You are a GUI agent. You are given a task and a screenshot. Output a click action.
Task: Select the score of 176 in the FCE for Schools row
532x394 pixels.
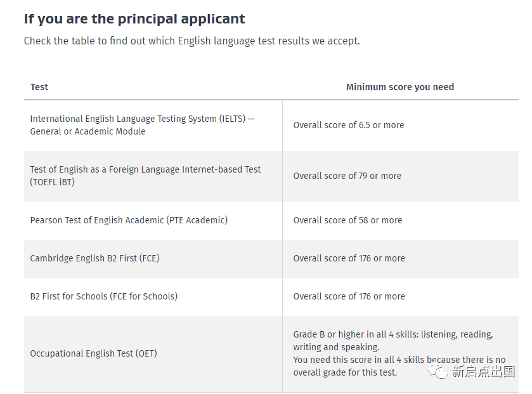click(349, 296)
